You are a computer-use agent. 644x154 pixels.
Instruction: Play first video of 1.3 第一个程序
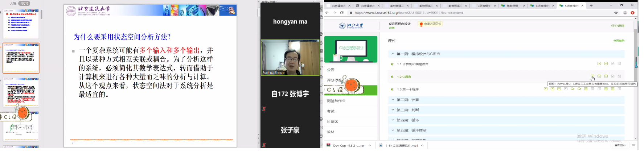(545, 89)
